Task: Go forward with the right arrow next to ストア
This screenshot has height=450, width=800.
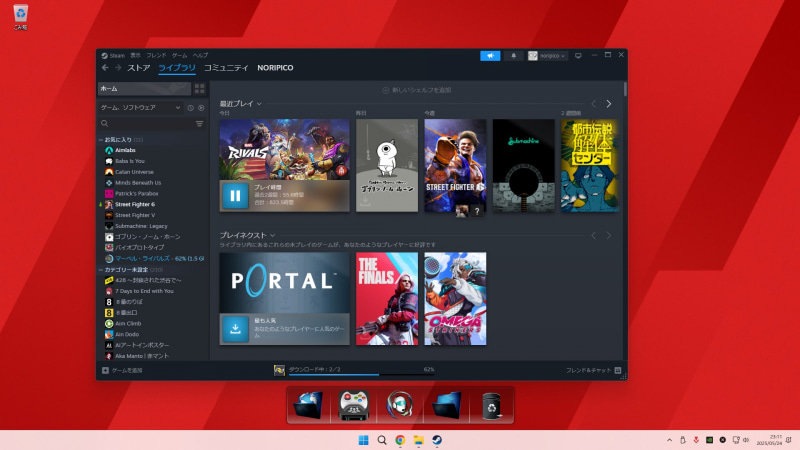Action: coord(118,68)
